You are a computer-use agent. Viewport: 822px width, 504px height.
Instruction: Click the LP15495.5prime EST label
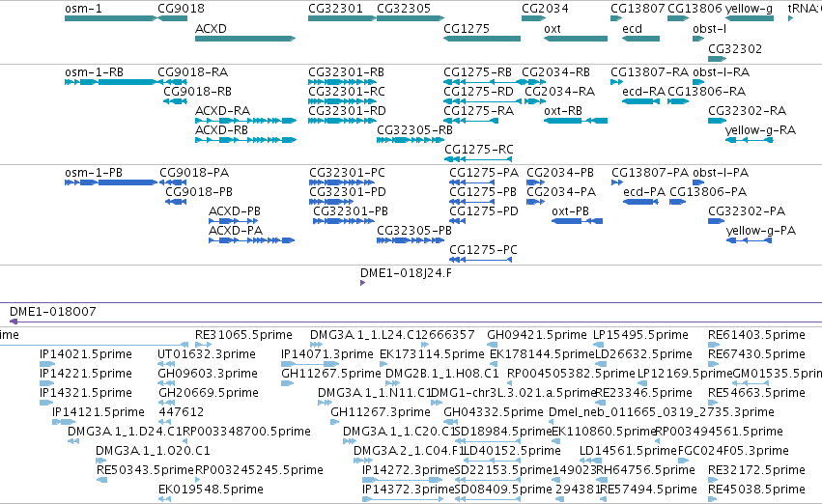pos(640,335)
